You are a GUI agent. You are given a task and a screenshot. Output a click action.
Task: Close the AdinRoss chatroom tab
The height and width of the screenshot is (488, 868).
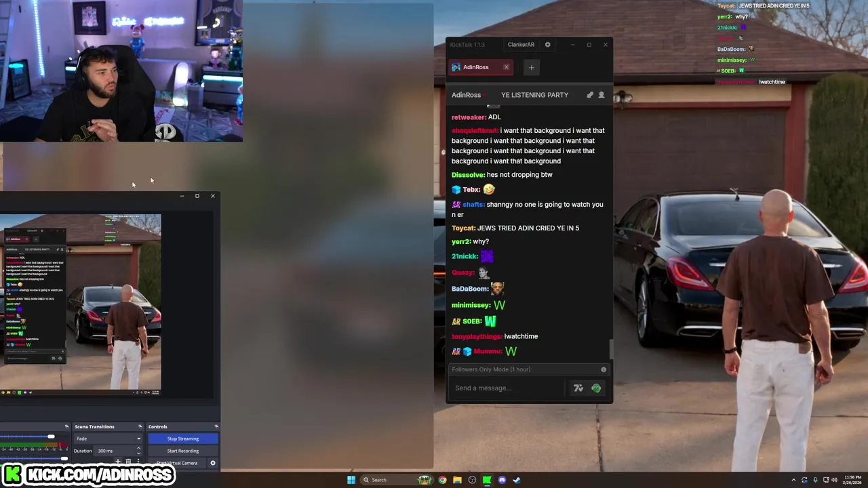tap(506, 67)
